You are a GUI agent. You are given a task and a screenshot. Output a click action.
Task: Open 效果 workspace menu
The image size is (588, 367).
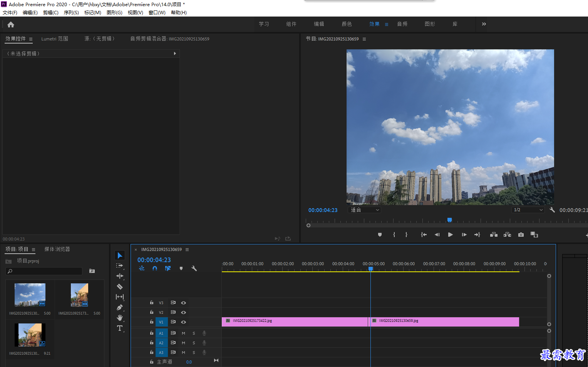[387, 24]
